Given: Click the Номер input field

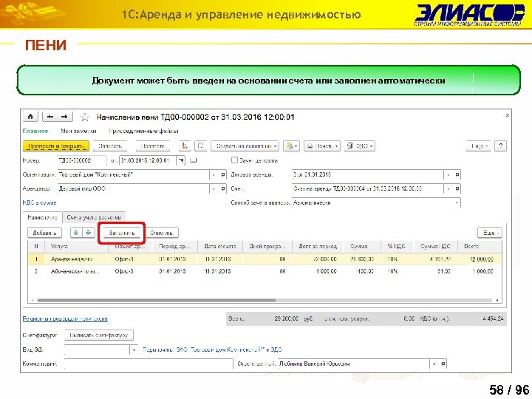Looking at the screenshot, I should pyautogui.click(x=82, y=160).
